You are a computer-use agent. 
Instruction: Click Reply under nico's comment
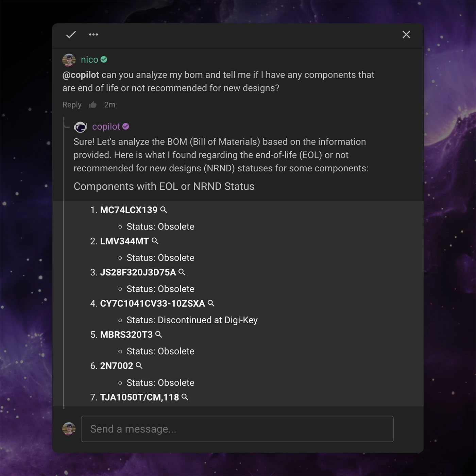coord(72,105)
